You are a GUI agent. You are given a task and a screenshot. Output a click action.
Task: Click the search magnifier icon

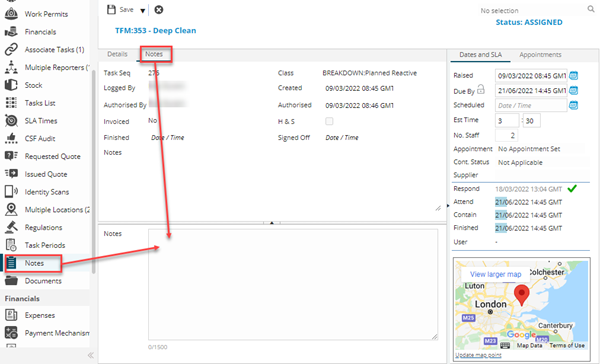tap(591, 9)
